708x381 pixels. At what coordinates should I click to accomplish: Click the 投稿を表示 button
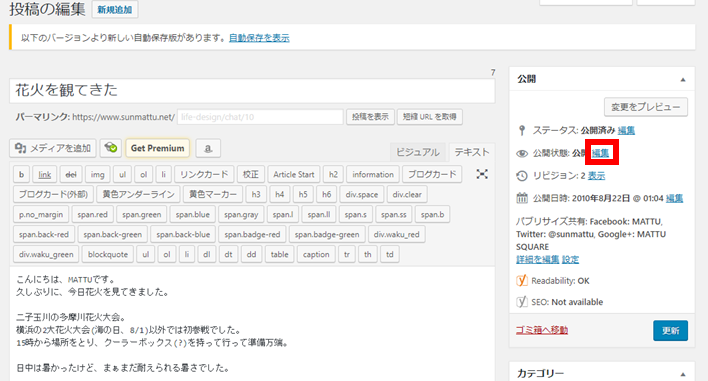[370, 116]
